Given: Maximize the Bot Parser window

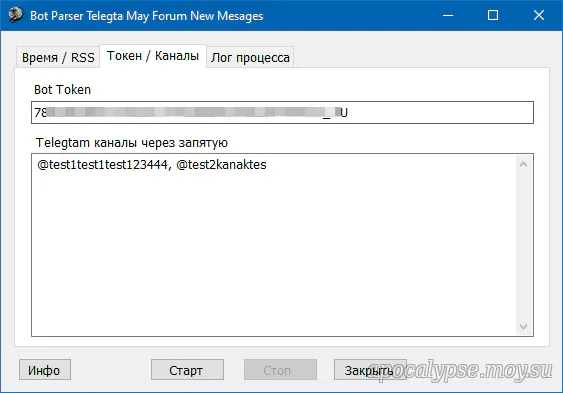Looking at the screenshot, I should click(493, 15).
